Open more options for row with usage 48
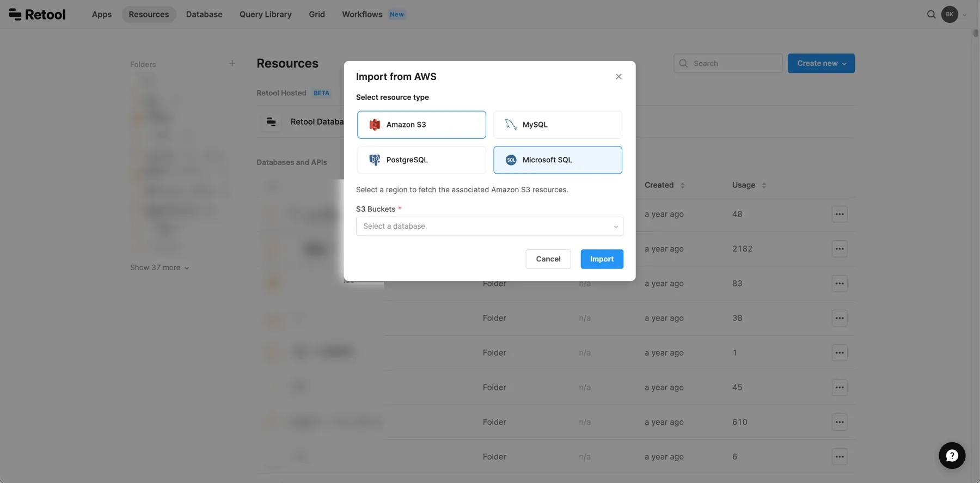 [840, 214]
